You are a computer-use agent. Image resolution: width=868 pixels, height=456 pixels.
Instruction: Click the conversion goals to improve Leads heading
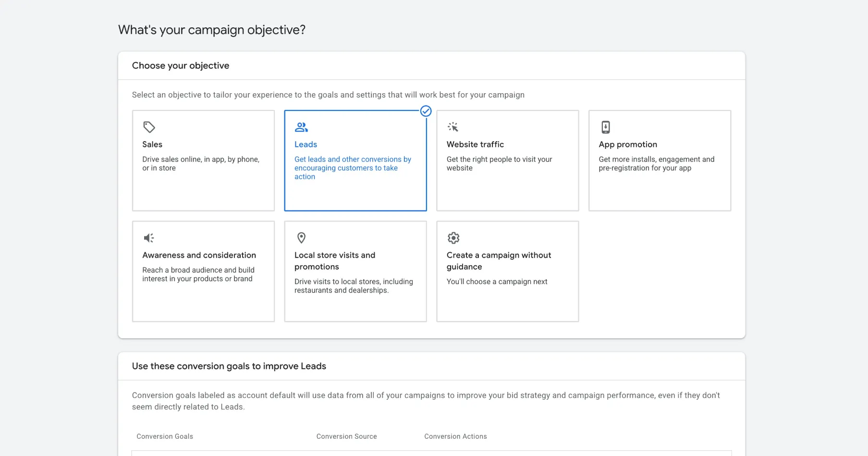pyautogui.click(x=229, y=366)
